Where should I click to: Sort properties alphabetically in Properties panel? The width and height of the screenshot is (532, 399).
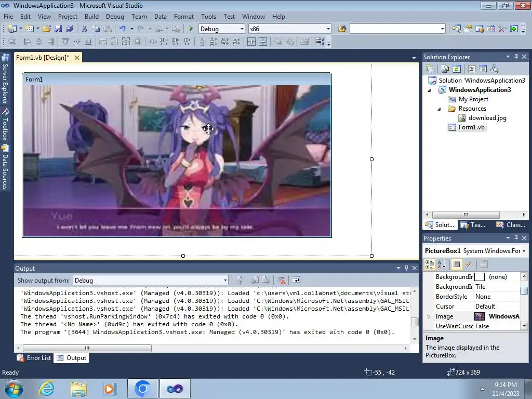click(442, 264)
